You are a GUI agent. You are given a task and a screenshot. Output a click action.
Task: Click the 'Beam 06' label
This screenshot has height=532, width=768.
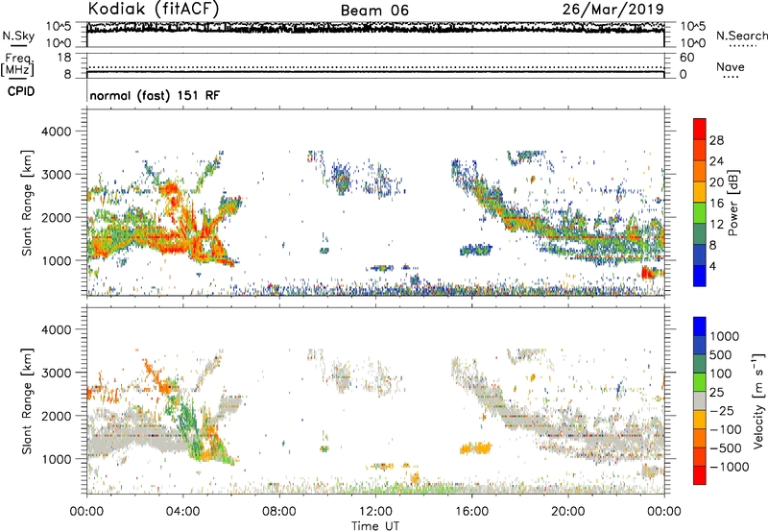[374, 11]
